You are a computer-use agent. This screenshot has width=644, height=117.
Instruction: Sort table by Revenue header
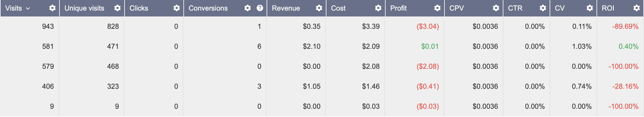[286, 8]
